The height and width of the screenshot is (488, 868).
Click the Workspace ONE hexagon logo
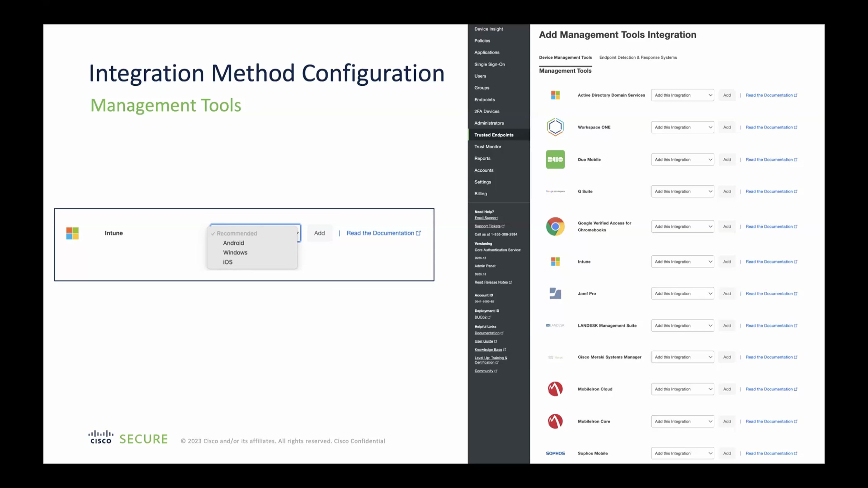pyautogui.click(x=555, y=127)
